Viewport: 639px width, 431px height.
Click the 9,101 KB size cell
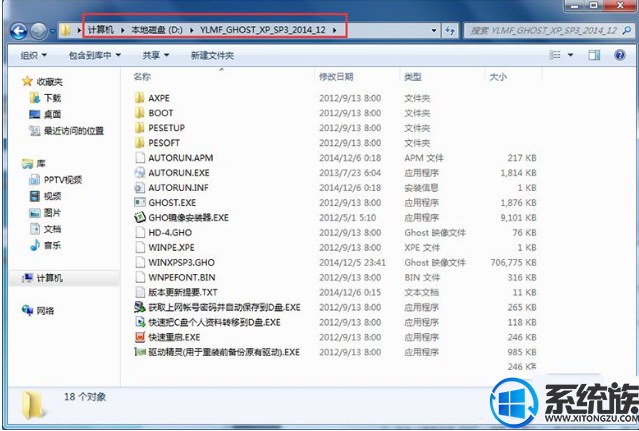[518, 218]
